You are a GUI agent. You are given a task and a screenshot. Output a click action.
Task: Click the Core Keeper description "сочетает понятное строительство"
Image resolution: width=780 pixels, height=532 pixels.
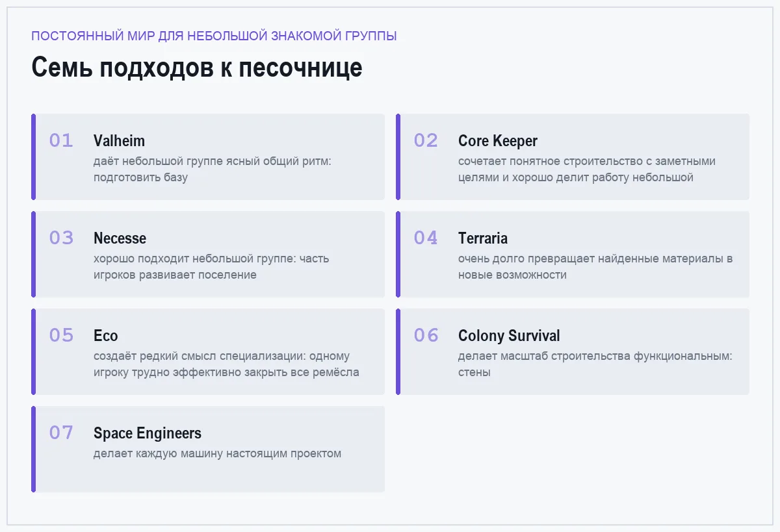(x=587, y=169)
